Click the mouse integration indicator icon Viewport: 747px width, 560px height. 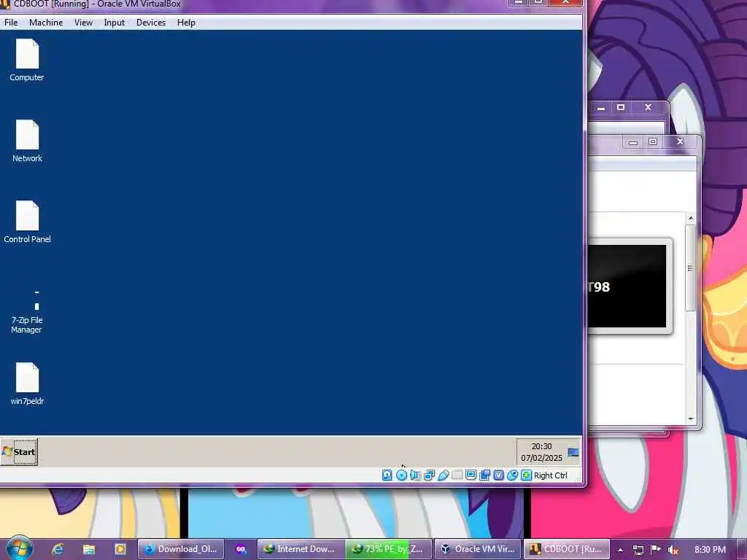[512, 475]
